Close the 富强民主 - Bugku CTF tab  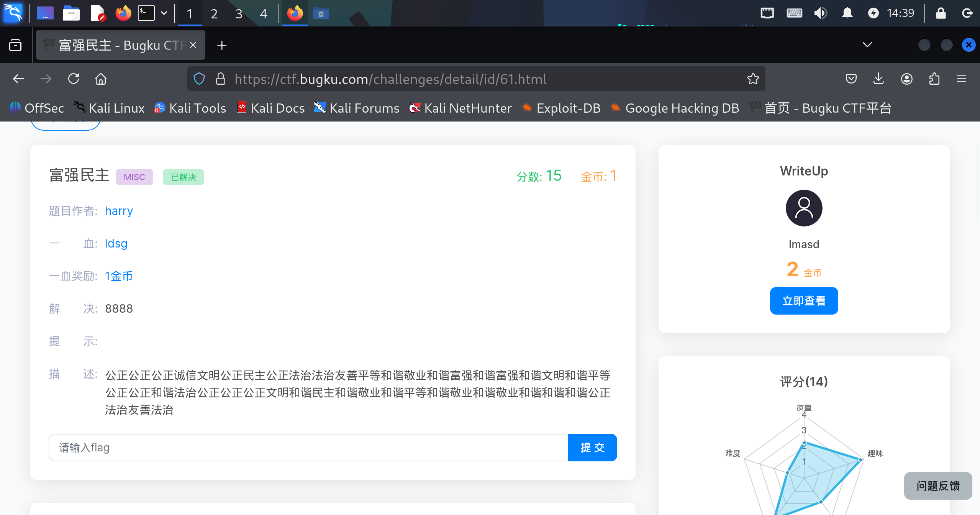(193, 45)
